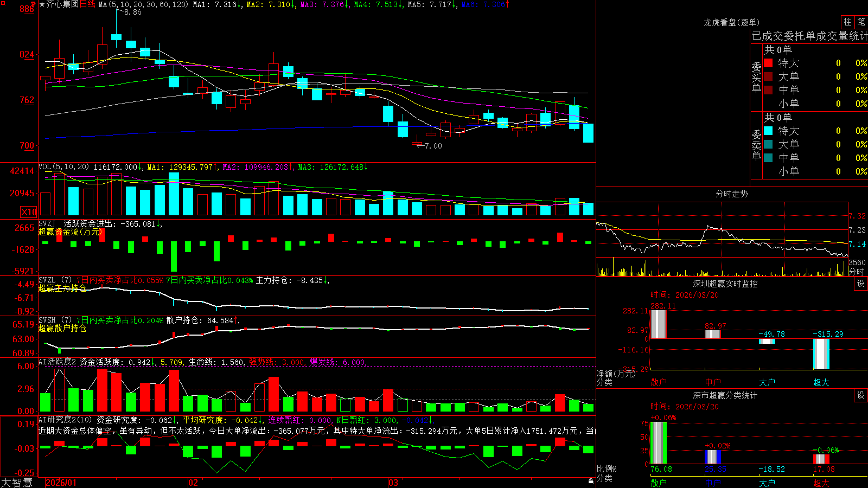
Task: Click the 中户 bar showing 82.97
Action: 712,335
